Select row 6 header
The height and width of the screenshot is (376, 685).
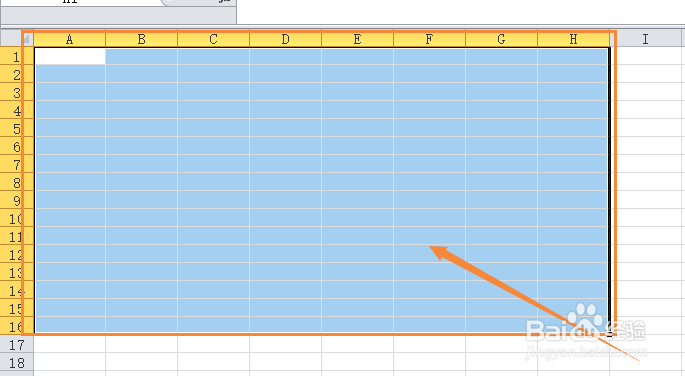tap(17, 146)
